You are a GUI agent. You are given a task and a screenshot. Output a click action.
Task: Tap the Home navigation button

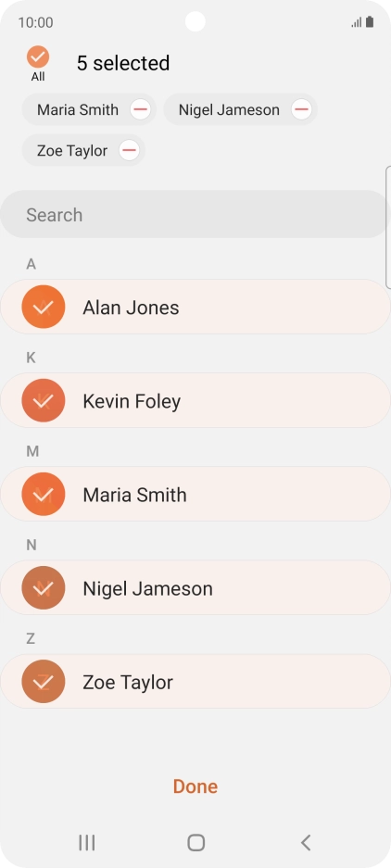coord(196,843)
